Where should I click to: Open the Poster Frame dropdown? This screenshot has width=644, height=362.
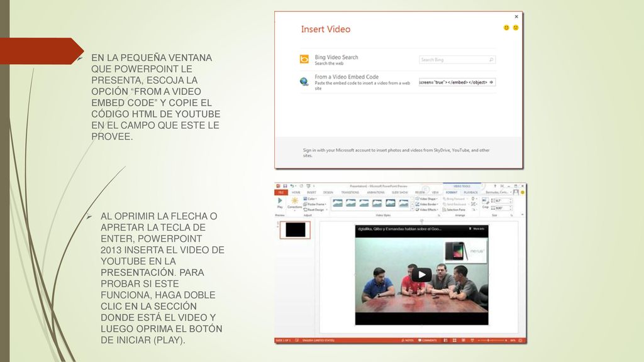[315, 204]
